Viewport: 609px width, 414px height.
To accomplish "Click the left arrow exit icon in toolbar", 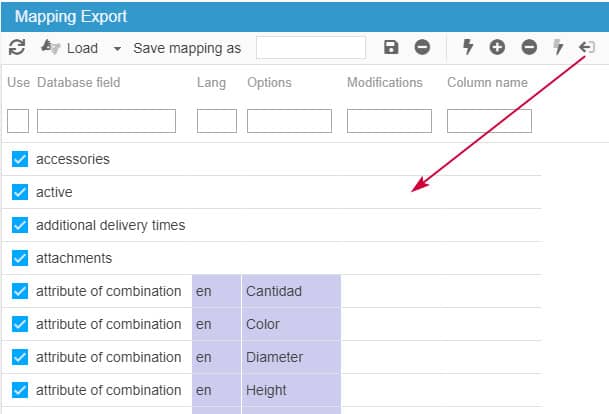I will point(587,47).
